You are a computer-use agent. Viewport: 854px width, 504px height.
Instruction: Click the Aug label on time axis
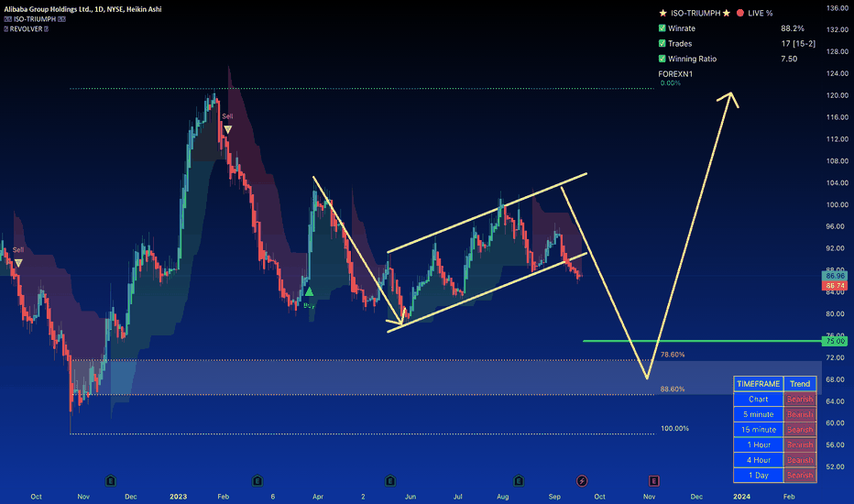coord(503,497)
